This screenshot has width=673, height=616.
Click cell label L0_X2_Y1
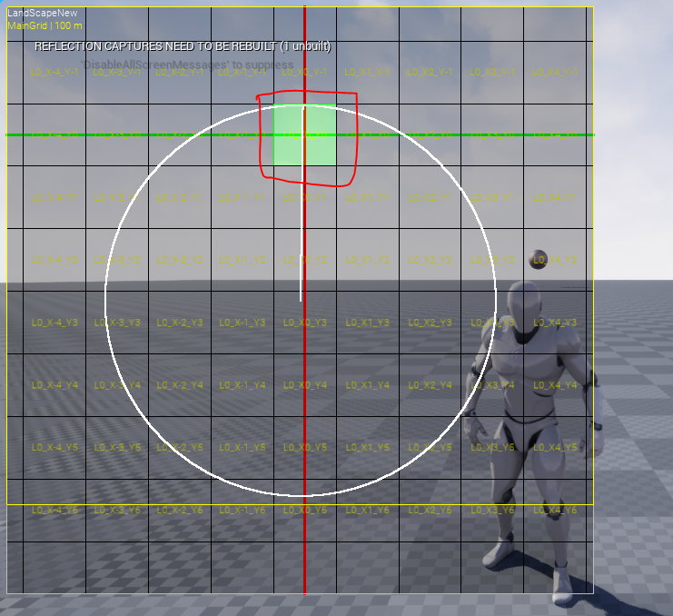431,197
